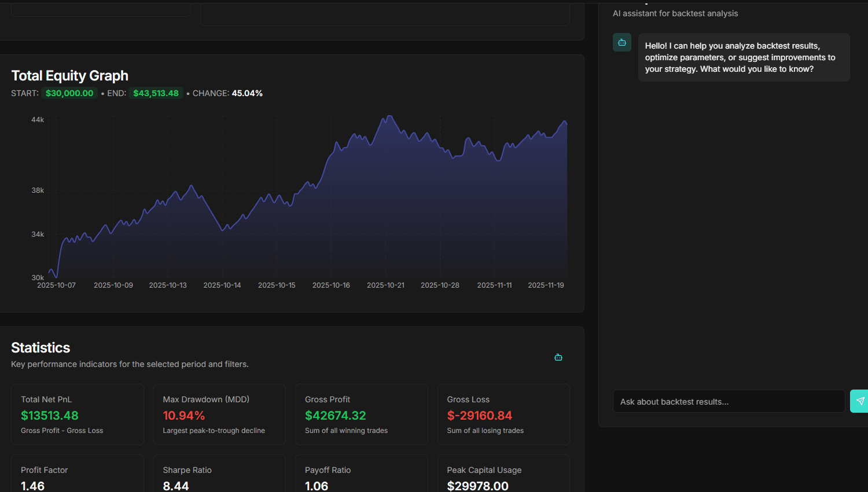
Task: Click the AI robot icon beside Statistics header
Action: tap(558, 357)
